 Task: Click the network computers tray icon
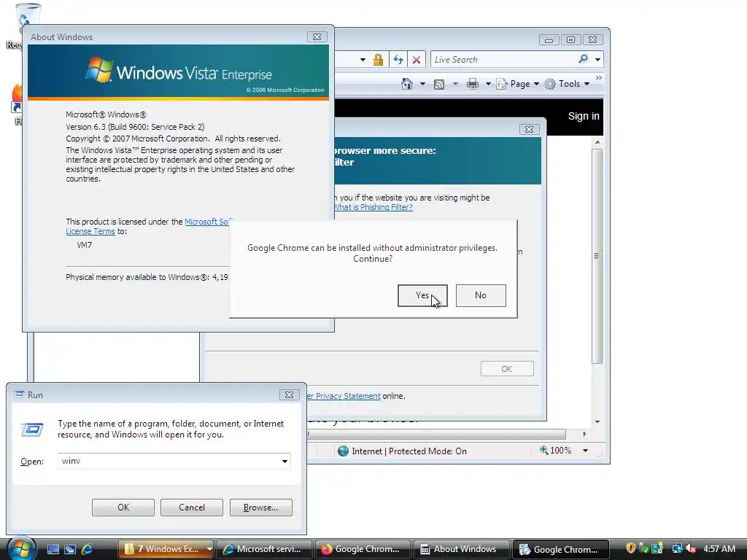(676, 548)
